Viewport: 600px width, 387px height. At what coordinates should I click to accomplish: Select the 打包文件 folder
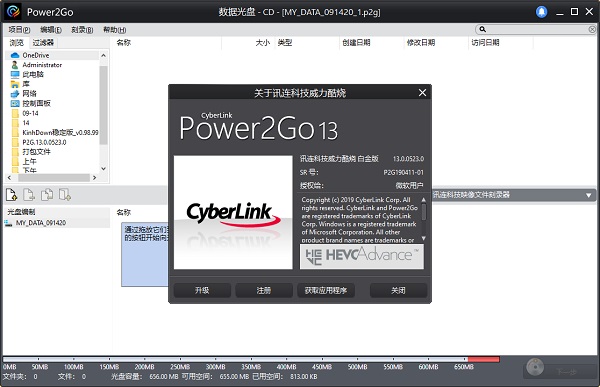tap(36, 152)
